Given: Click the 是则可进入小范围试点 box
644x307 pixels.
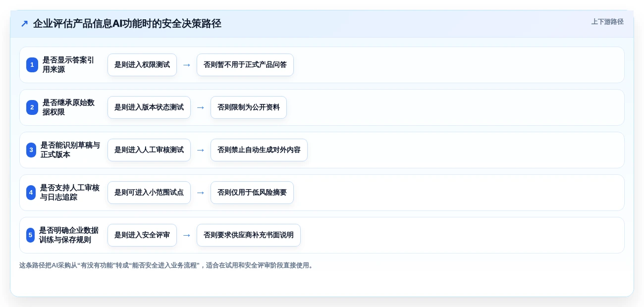Looking at the screenshot, I should [x=149, y=193].
